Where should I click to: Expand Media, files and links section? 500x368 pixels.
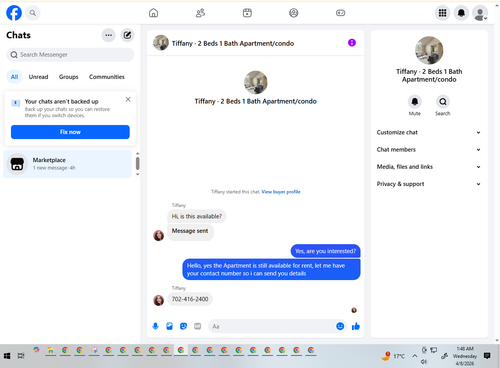[x=429, y=167]
